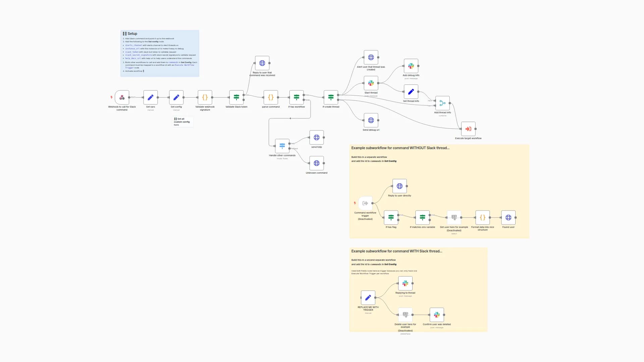The width and height of the screenshot is (644, 362).
Task: Open the Start thread Slack node
Action: [371, 83]
